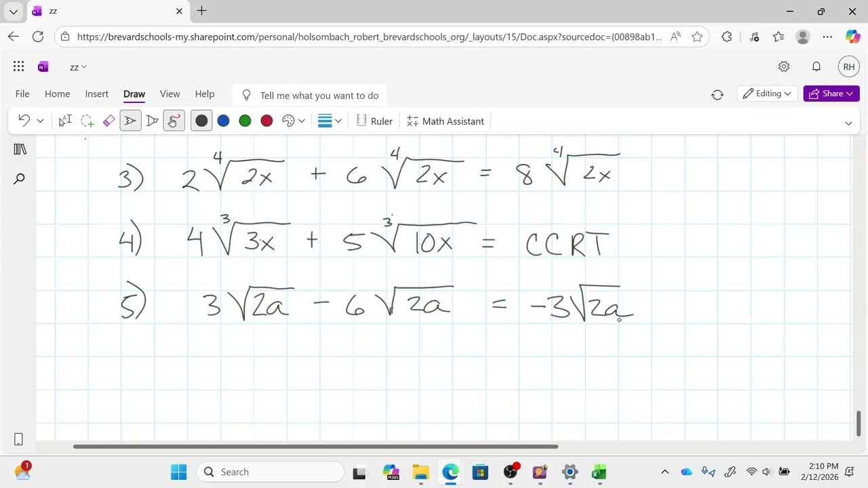Image resolution: width=868 pixels, height=488 pixels.
Task: Expand the ribbon options chevron
Action: point(848,123)
